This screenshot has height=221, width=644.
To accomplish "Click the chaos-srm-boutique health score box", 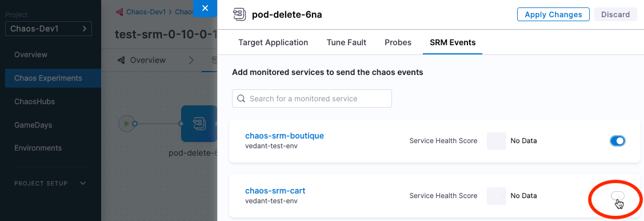I will [x=496, y=141].
